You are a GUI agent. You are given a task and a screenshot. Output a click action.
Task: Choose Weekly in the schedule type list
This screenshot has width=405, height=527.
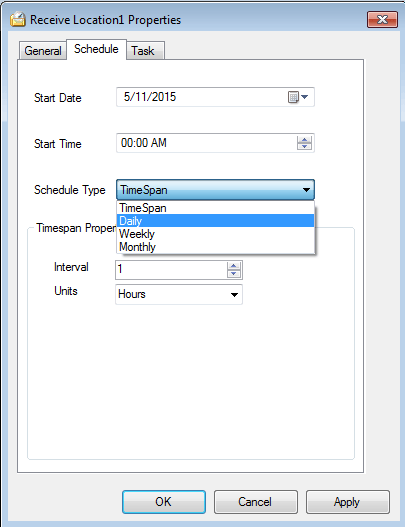(x=215, y=234)
